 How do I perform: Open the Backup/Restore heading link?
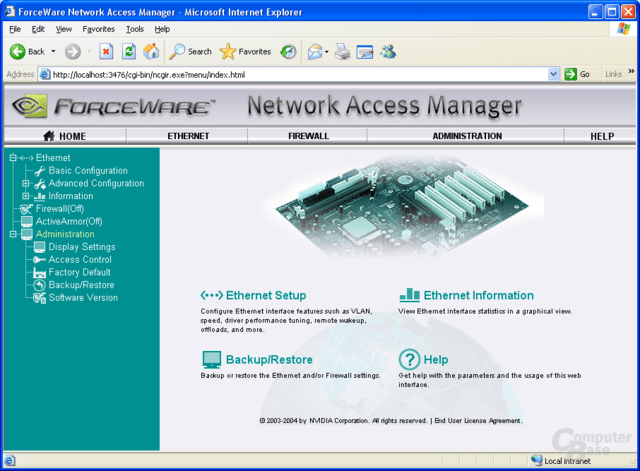coord(269,360)
